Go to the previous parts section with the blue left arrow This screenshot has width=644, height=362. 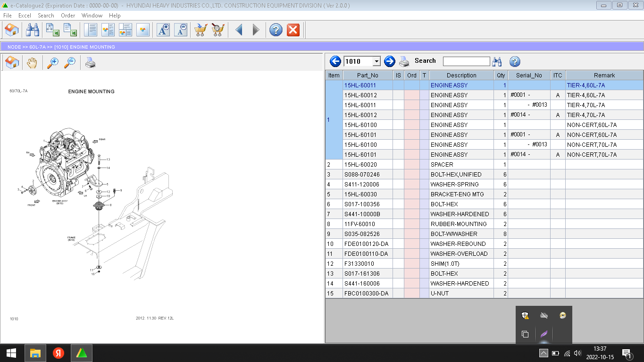click(335, 61)
